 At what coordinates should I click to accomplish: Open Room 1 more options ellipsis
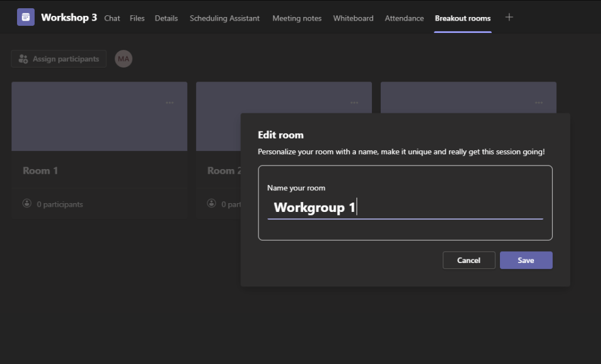click(x=170, y=103)
